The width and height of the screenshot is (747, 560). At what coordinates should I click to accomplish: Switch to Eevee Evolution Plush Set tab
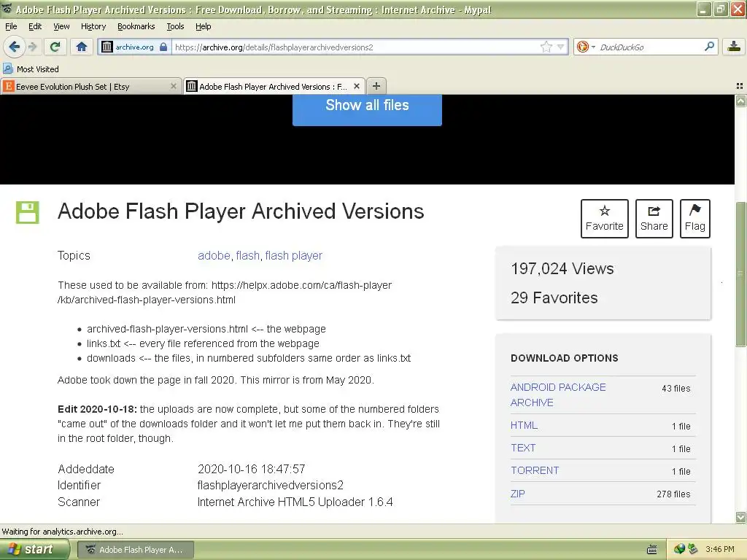pos(90,86)
